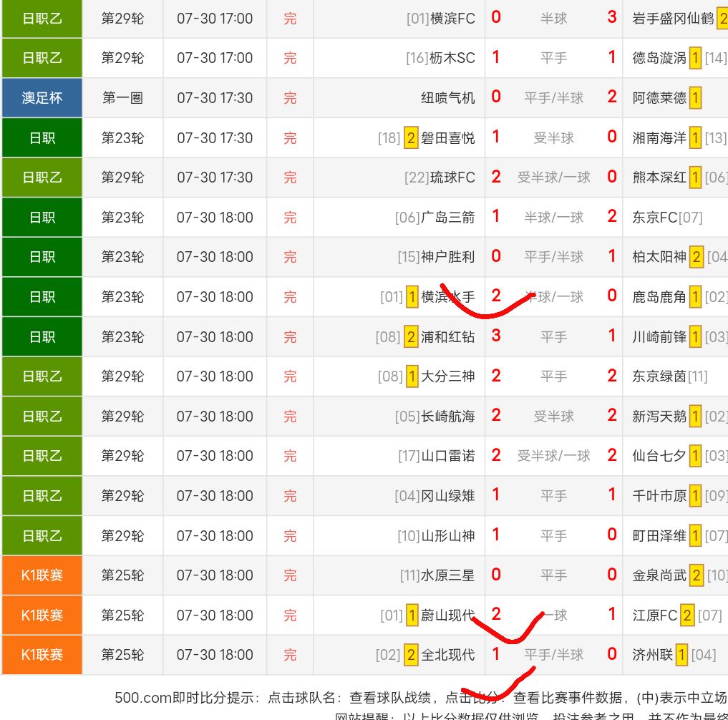Click yellow card badge beside 磐田喜悦
The image size is (728, 720).
[411, 138]
